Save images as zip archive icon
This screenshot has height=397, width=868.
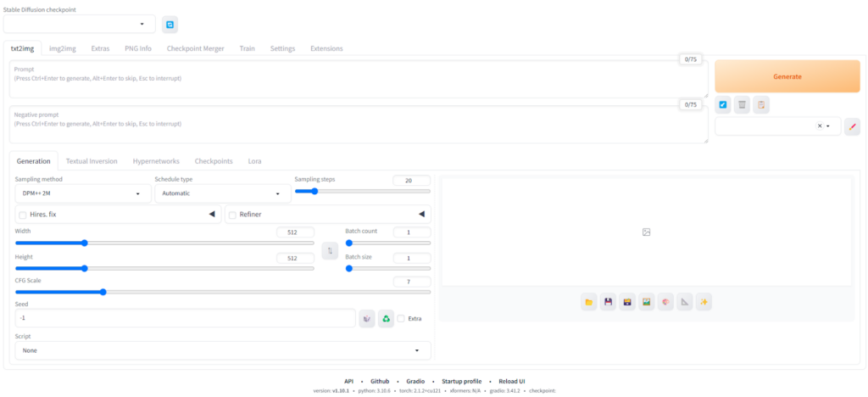pyautogui.click(x=627, y=302)
